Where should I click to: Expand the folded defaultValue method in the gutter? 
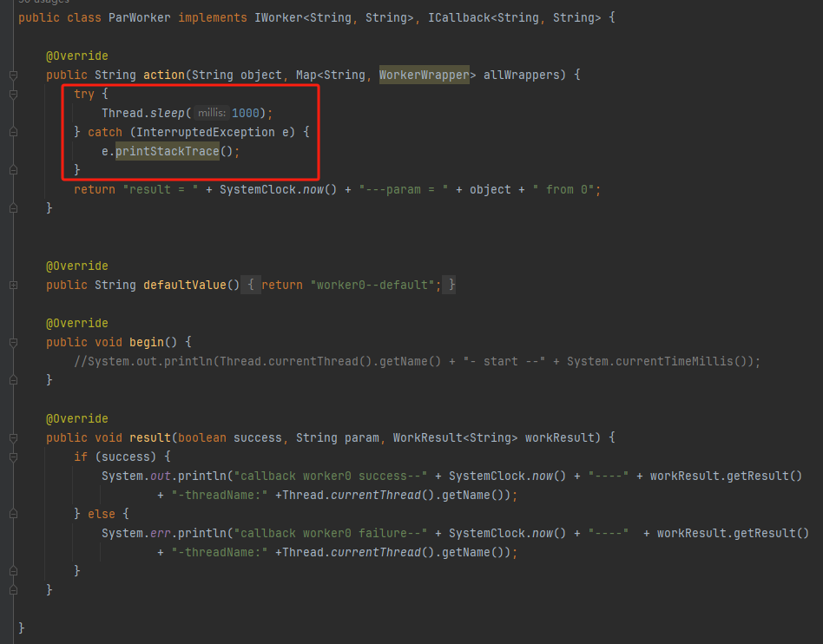(14, 285)
